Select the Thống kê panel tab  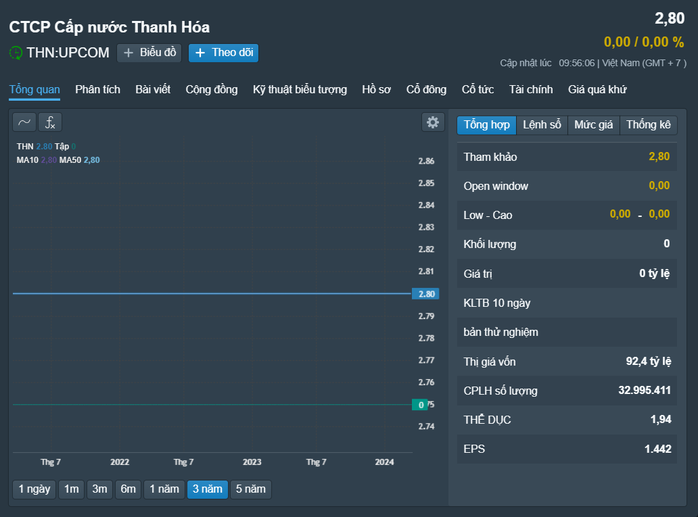pyautogui.click(x=648, y=125)
